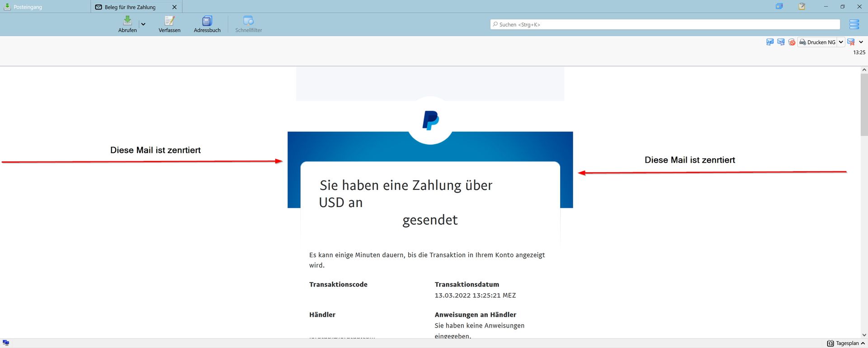Click the first blue envelope icon in the message header
868x348 pixels.
770,42
